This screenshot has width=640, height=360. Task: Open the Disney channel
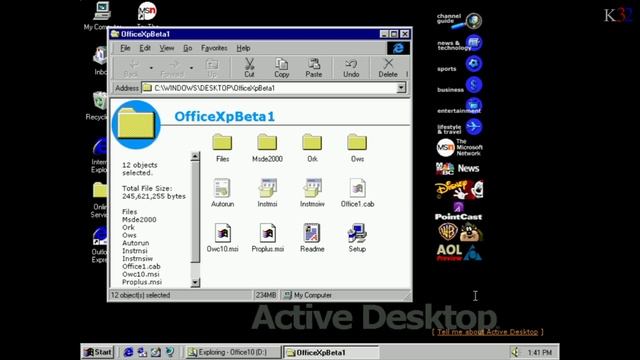(x=459, y=190)
